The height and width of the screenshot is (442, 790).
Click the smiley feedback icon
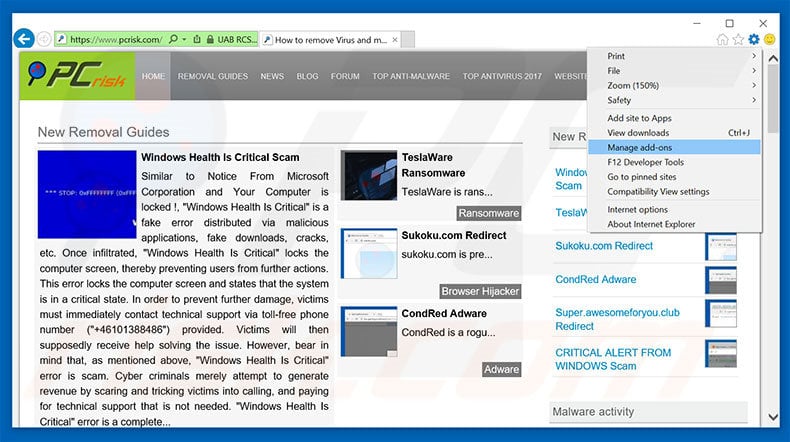[769, 39]
